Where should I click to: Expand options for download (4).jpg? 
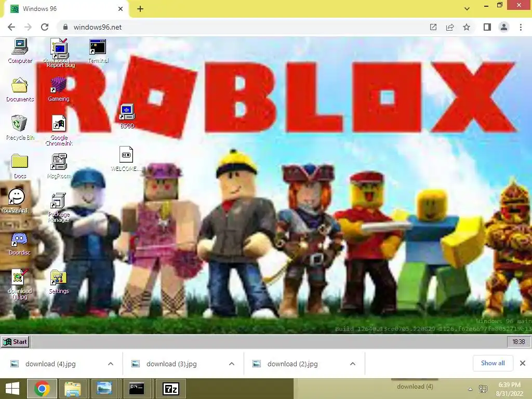tap(111, 364)
